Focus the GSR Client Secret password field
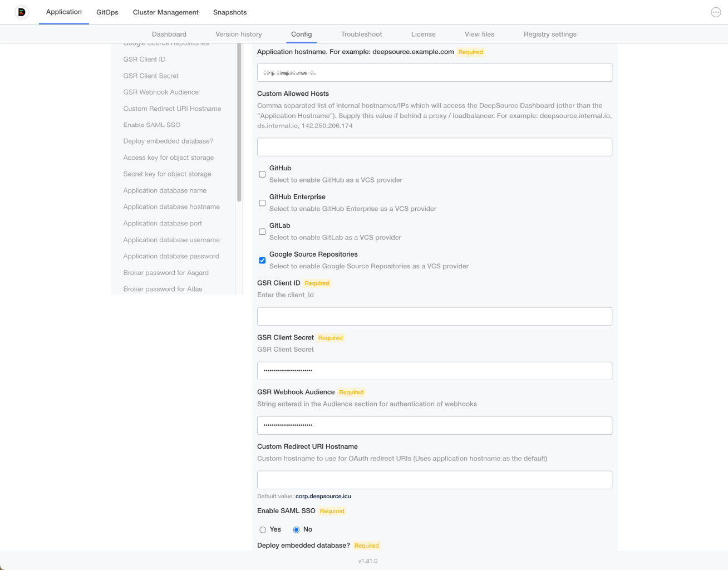728x570 pixels. (435, 371)
